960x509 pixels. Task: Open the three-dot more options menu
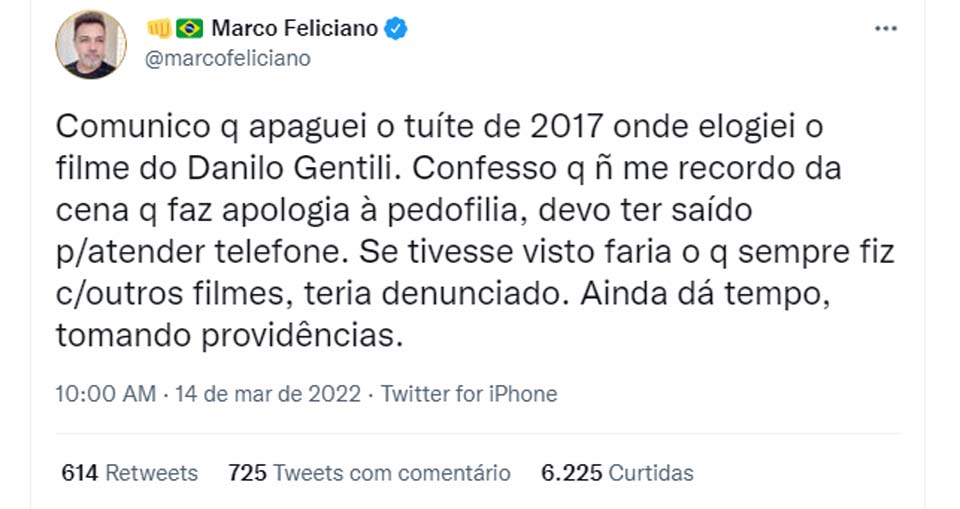tap(885, 29)
